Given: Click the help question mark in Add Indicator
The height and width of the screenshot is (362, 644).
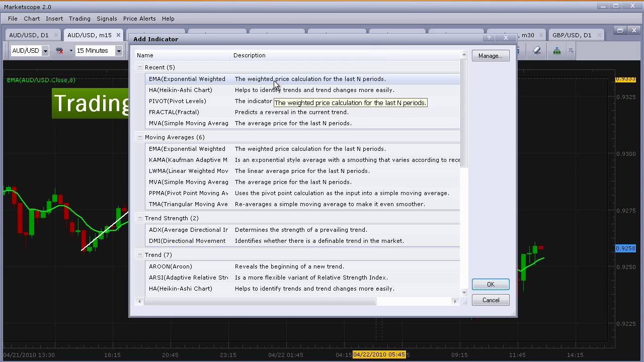Looking at the screenshot, I should pos(489,38).
